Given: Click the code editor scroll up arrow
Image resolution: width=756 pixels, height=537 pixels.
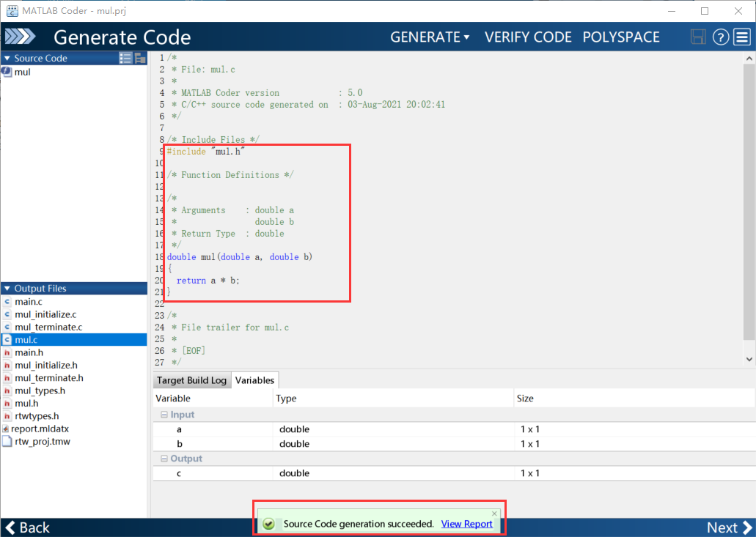Looking at the screenshot, I should point(749,59).
